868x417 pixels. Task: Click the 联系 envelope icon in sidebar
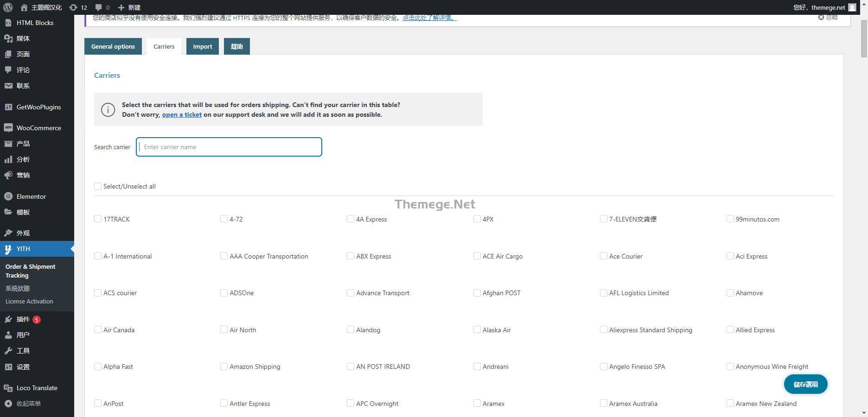(8, 86)
